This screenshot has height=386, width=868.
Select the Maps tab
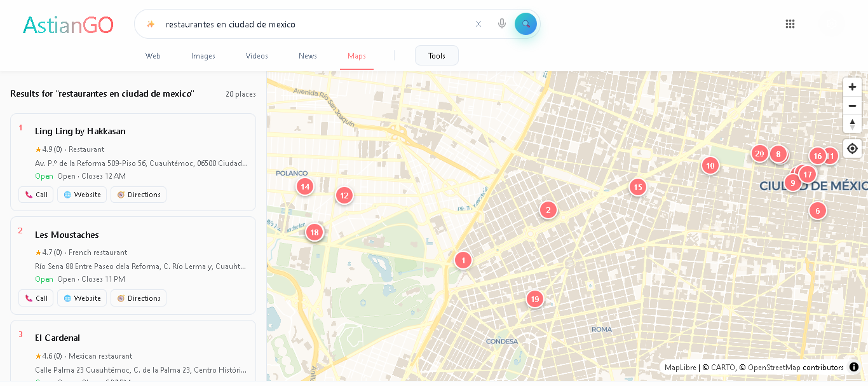356,56
